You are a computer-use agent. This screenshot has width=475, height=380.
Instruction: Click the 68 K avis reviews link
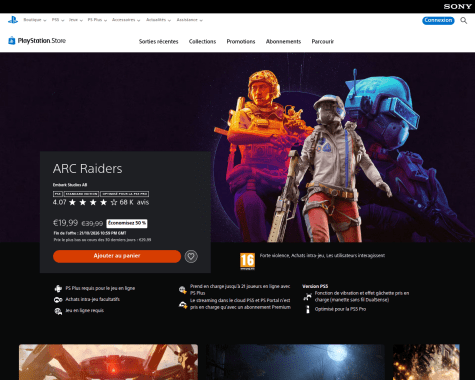(x=134, y=202)
